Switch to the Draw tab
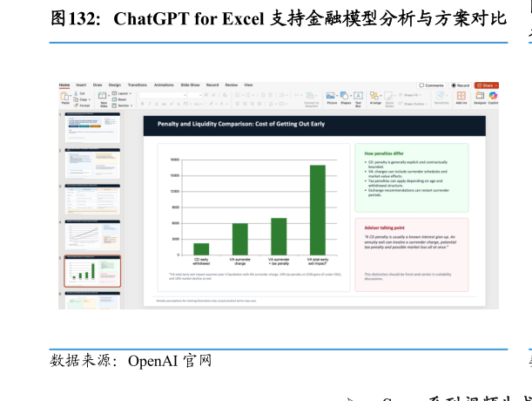The height and width of the screenshot is (401, 532). coord(98,85)
